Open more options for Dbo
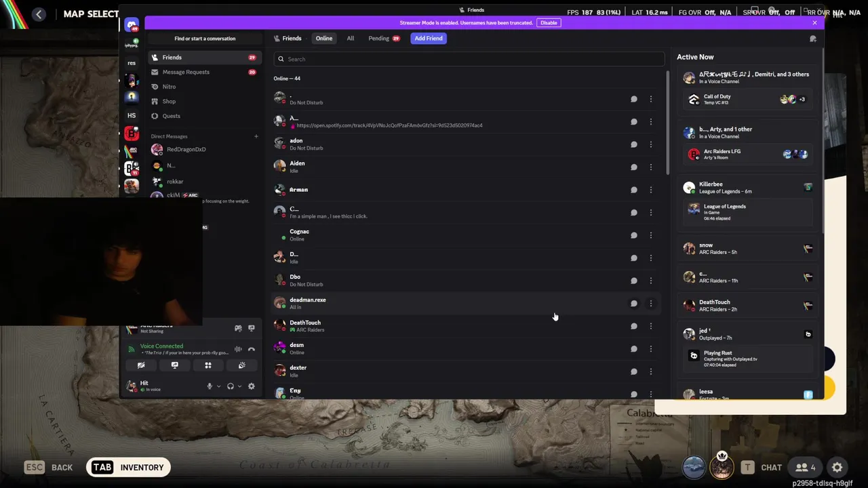The image size is (868, 488). click(x=651, y=281)
